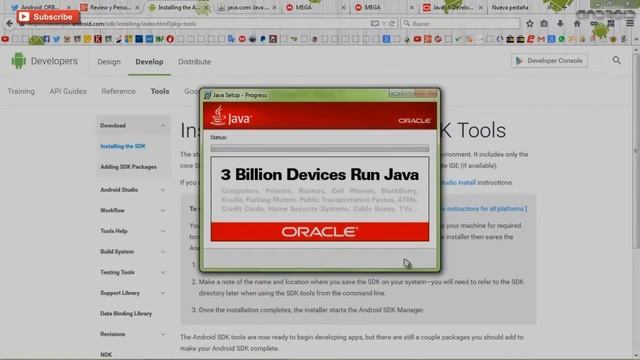640x360 pixels.
Task: Click the YouTube Subscribe button
Action: pyautogui.click(x=48, y=17)
